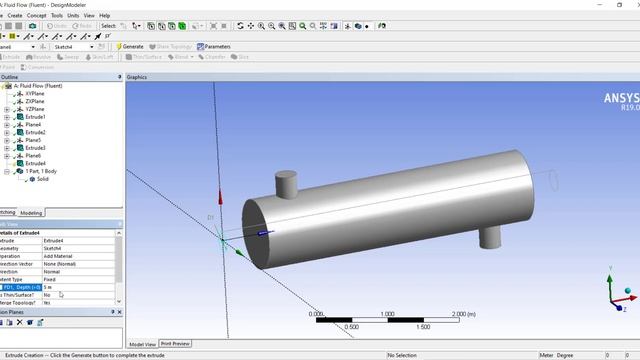Switch to the Modeling tab
This screenshot has height=360, width=640.
point(31,213)
